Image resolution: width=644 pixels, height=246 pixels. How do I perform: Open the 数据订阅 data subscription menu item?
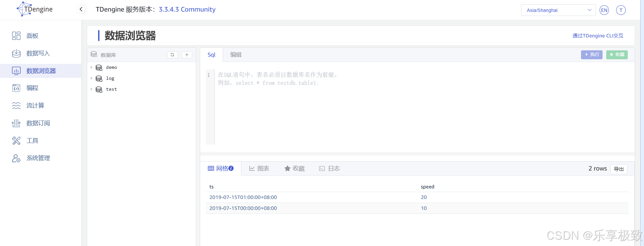point(40,123)
